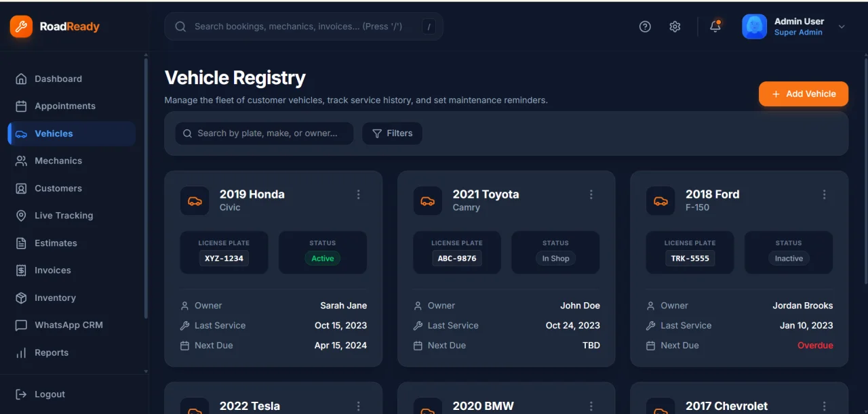Open WhatsApp CRM in sidebar
Viewport: 868px width, 414px height.
[72, 325]
